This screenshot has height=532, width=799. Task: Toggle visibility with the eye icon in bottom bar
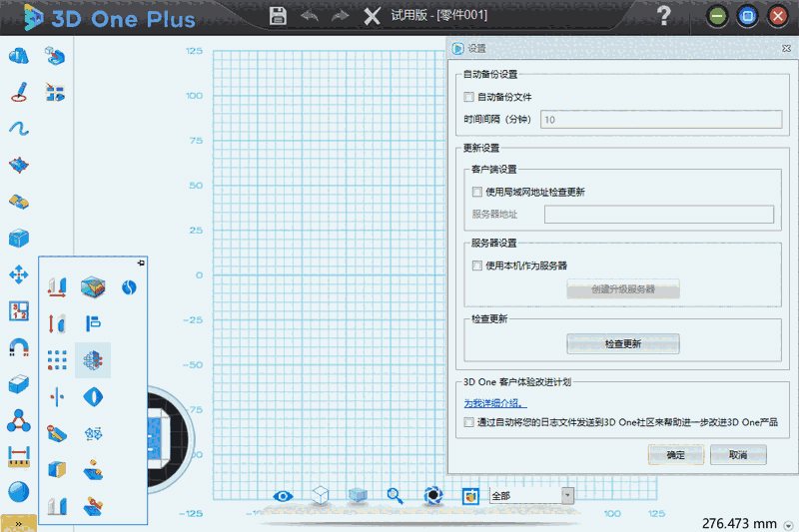(x=283, y=496)
